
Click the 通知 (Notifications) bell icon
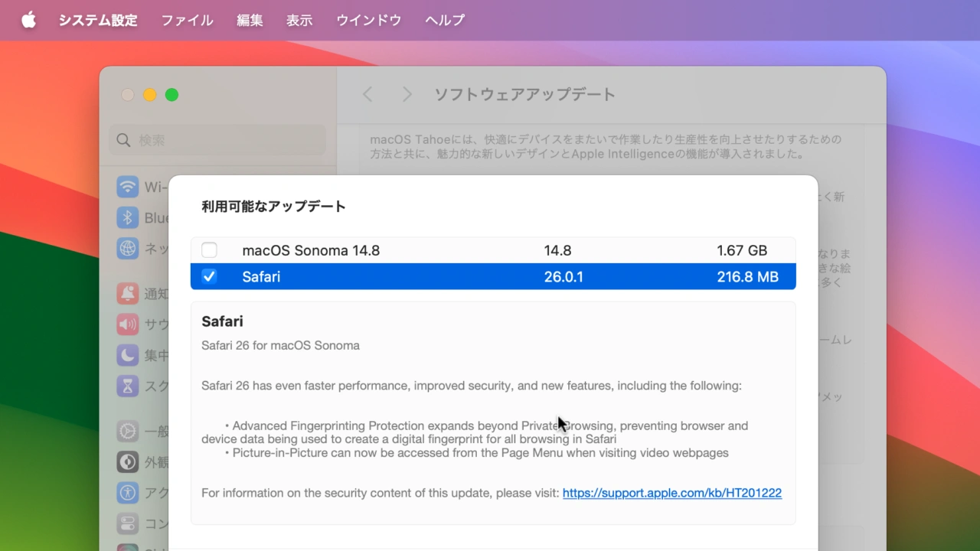[128, 294]
